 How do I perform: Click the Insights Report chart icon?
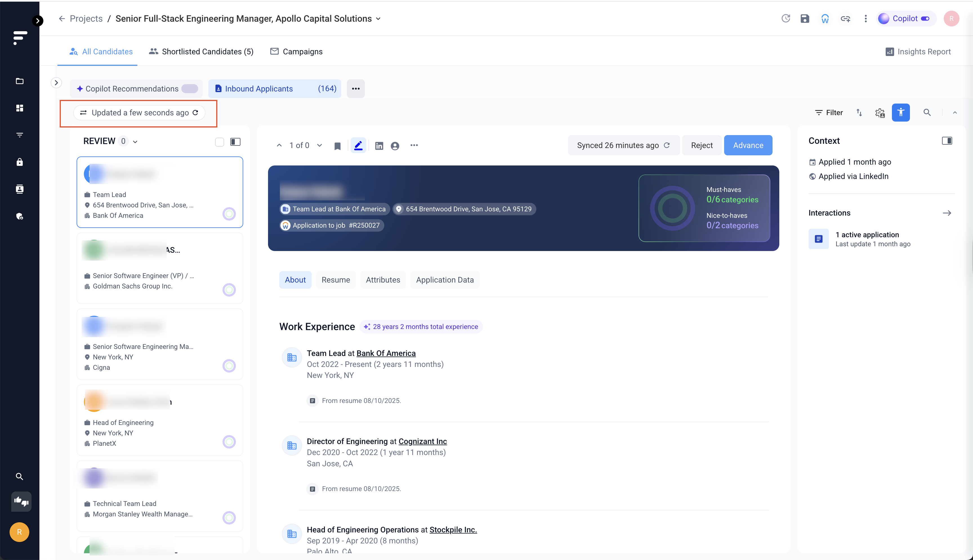pos(889,52)
